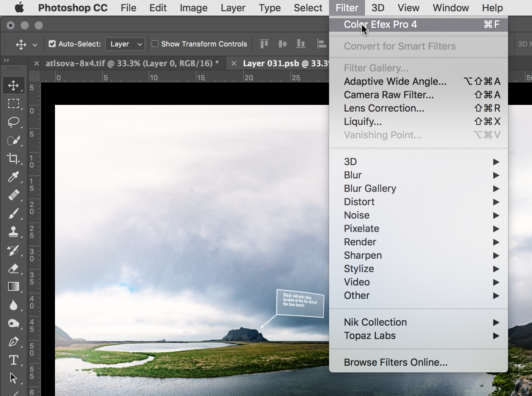
Task: Open the Help menu
Action: (x=492, y=8)
